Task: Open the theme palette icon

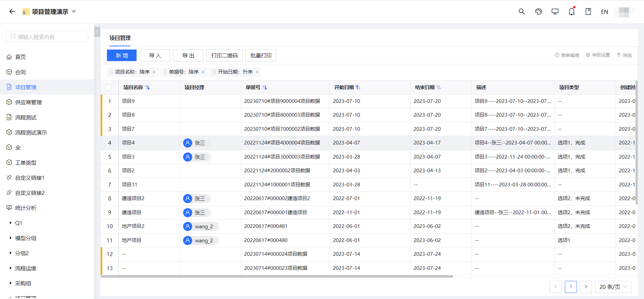Action: point(538,11)
